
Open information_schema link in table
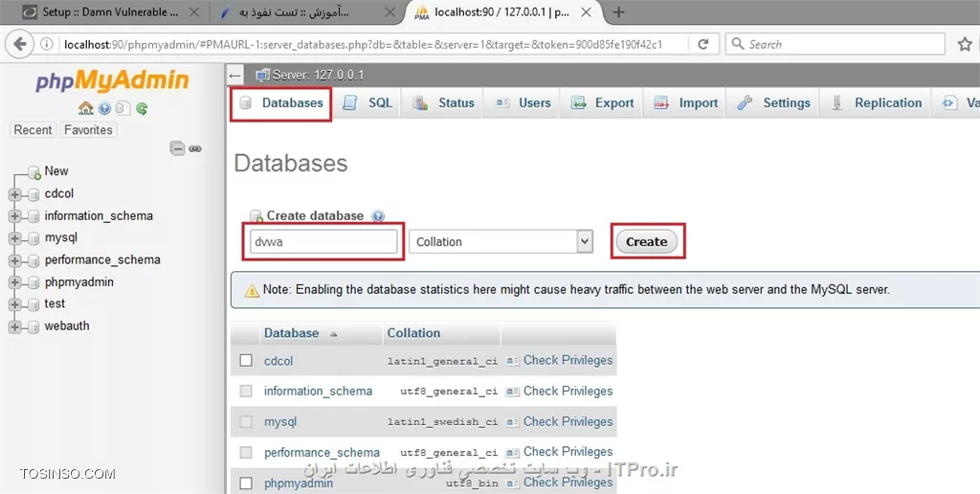pyautogui.click(x=318, y=392)
